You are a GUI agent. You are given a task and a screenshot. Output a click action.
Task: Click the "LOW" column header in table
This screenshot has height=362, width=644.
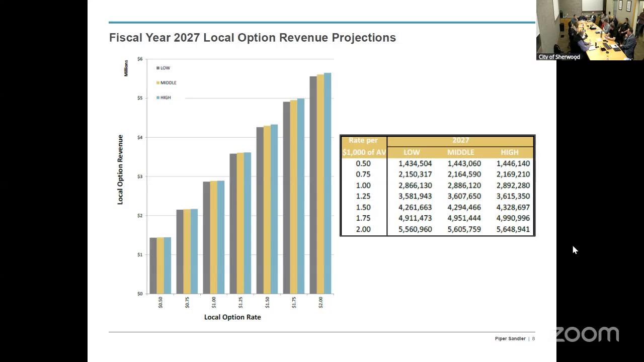pyautogui.click(x=412, y=152)
